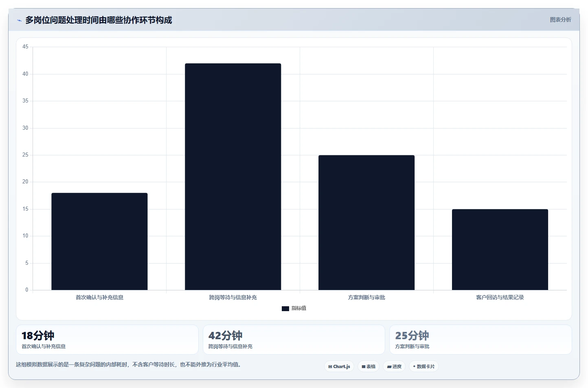Image resolution: width=588 pixels, height=388 pixels.
Task: Click the 首次确认与补充信息 caption under 18分钟
Action: (x=44, y=347)
